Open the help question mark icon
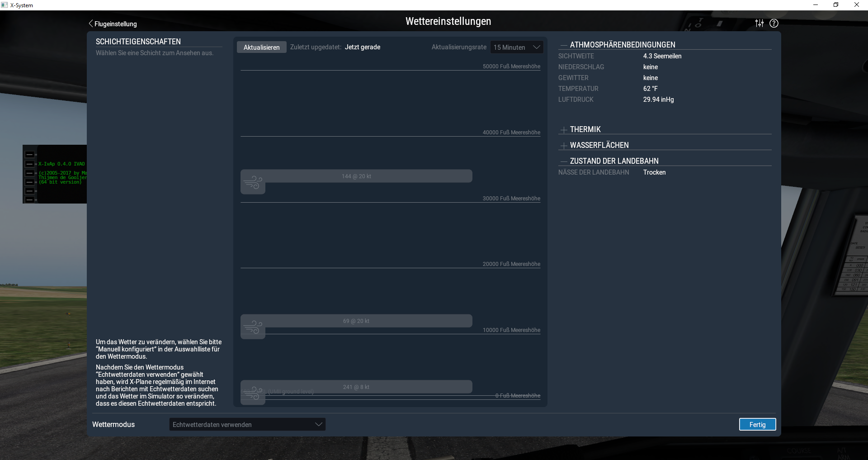 (x=774, y=23)
